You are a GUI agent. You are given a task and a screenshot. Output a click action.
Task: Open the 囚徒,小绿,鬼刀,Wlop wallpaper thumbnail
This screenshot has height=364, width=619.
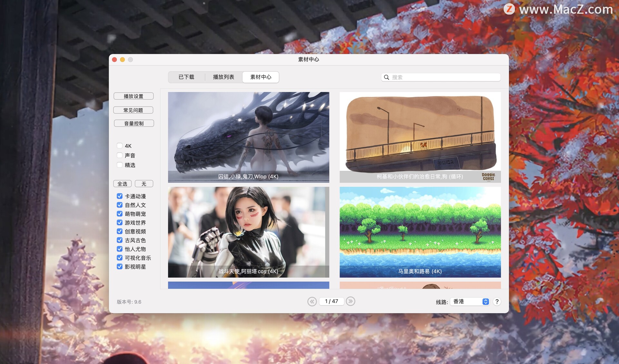pyautogui.click(x=249, y=137)
